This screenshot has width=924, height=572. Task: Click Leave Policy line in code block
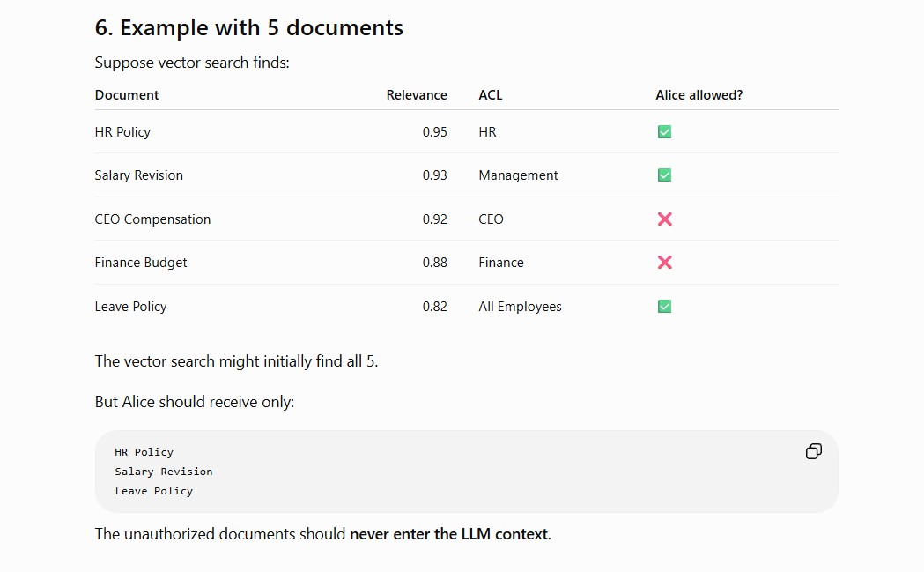pyautogui.click(x=154, y=491)
